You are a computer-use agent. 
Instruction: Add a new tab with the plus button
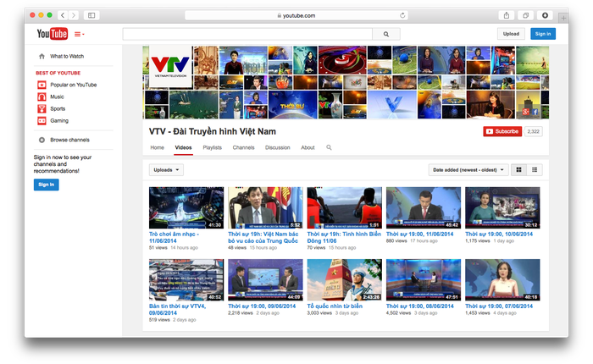pyautogui.click(x=563, y=18)
